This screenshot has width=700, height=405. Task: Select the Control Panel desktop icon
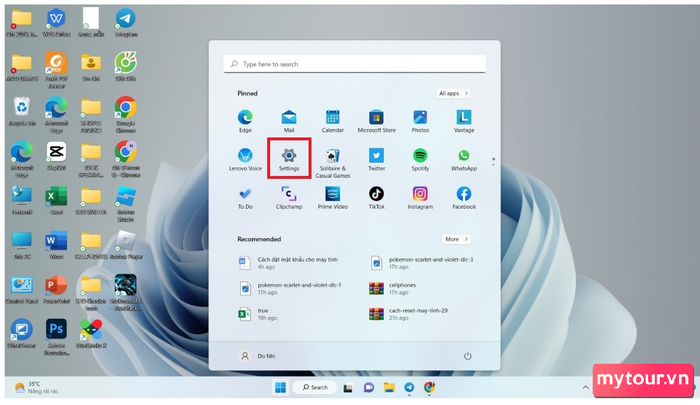21,290
